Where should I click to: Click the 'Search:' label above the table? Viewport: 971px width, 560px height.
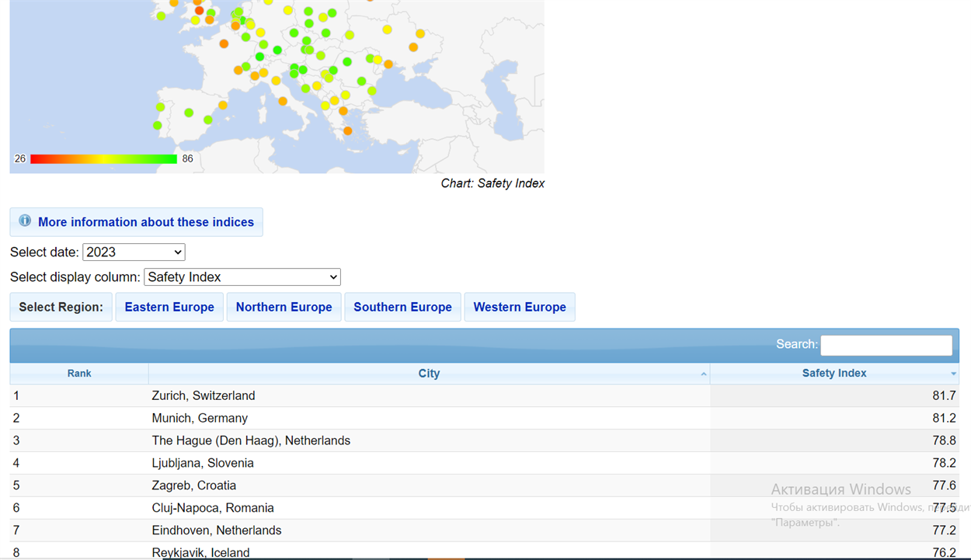click(x=797, y=344)
